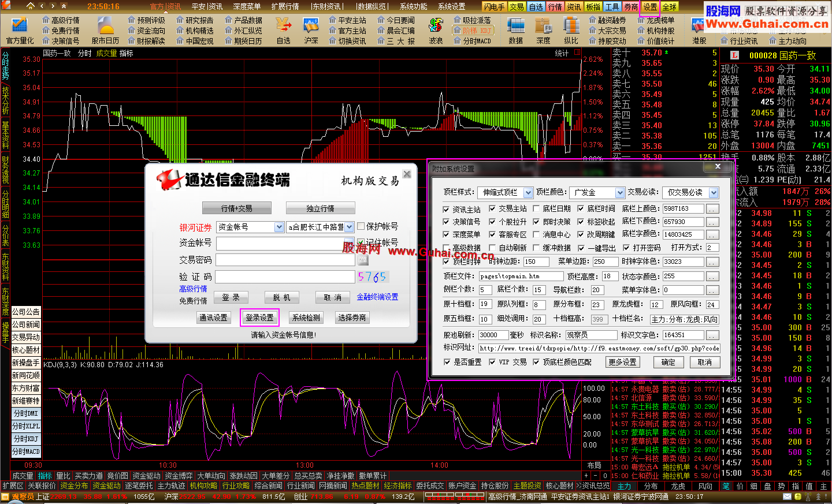Enable the 自动刷新 checkbox
This screenshot has width=832, height=504.
(x=492, y=248)
